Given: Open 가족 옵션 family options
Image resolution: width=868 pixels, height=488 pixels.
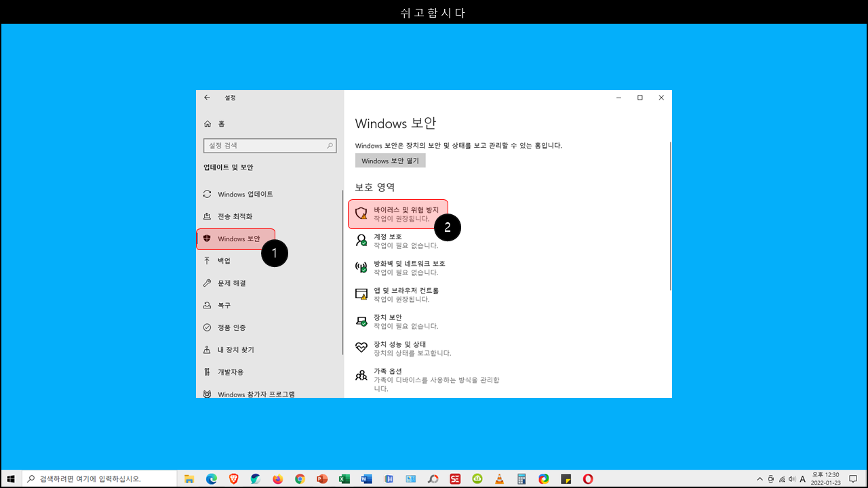Looking at the screenshot, I should click(427, 380).
